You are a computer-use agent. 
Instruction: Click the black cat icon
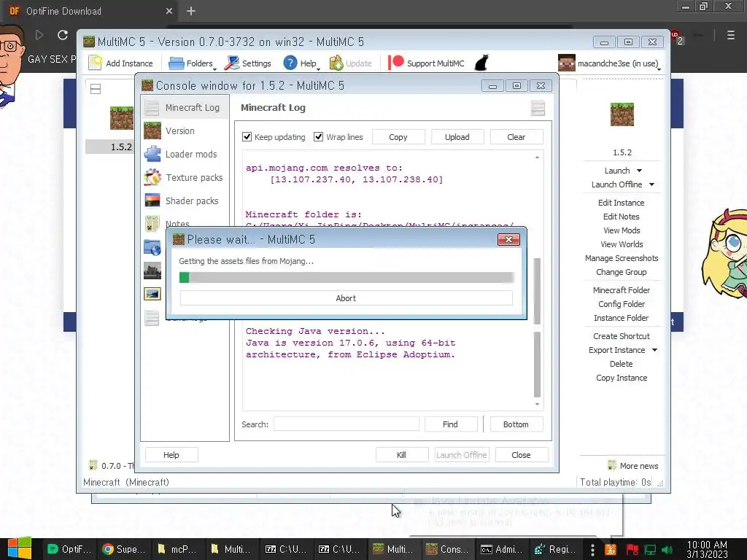(x=481, y=63)
